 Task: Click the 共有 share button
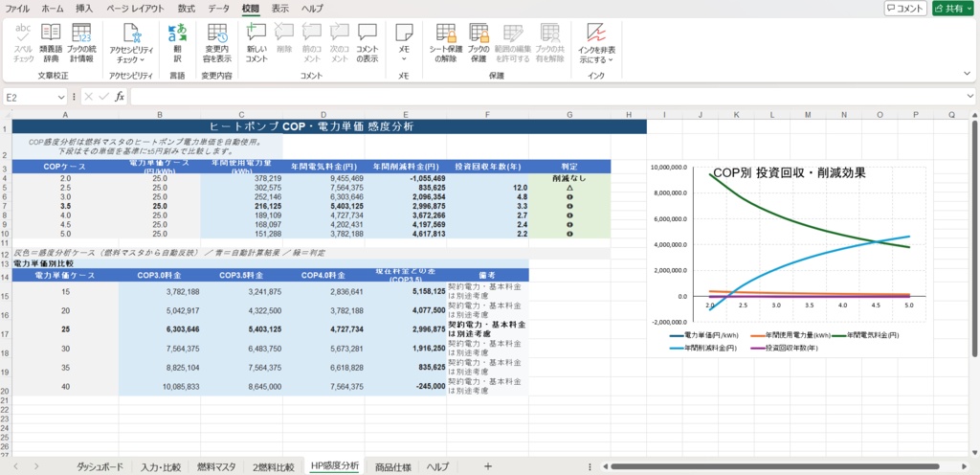click(954, 8)
